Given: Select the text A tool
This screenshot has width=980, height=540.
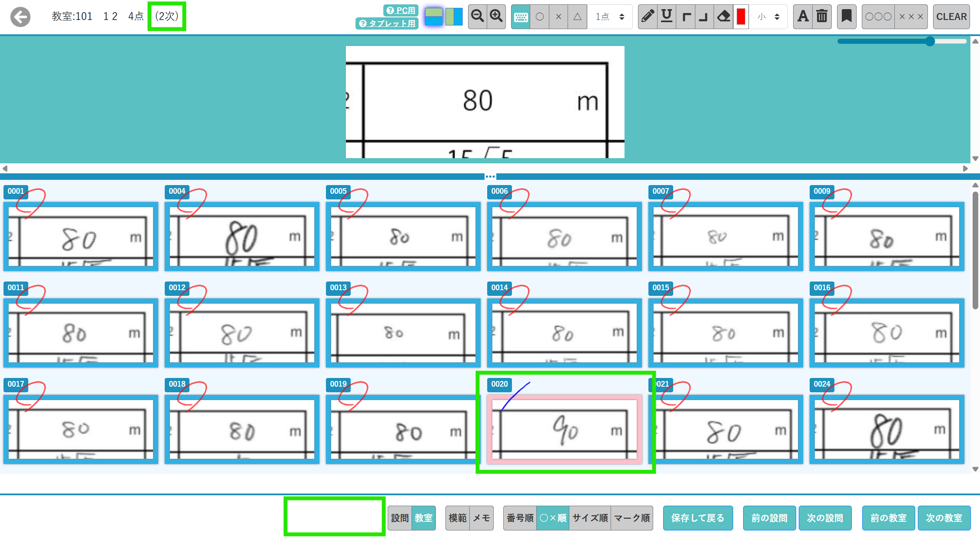Looking at the screenshot, I should [x=803, y=17].
